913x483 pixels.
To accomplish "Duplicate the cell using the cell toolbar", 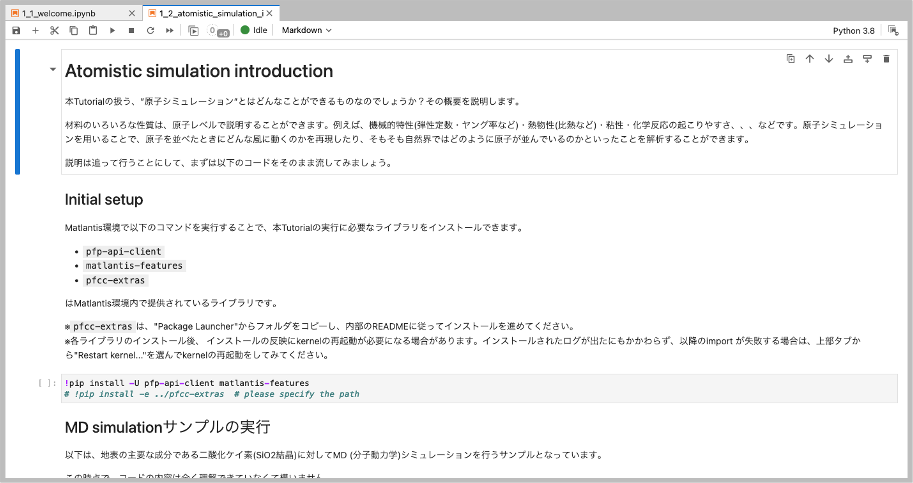I will click(791, 59).
